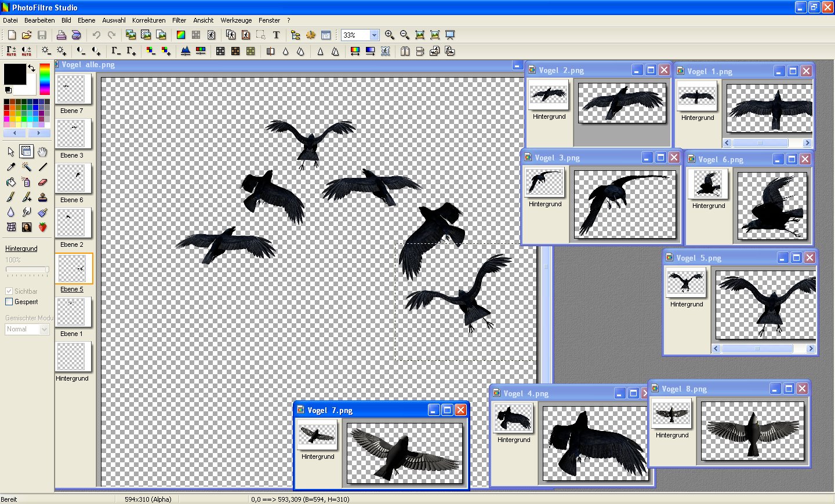This screenshot has width=835, height=504.
Task: Increase gamma with the gamma plus icon
Action: [x=131, y=51]
